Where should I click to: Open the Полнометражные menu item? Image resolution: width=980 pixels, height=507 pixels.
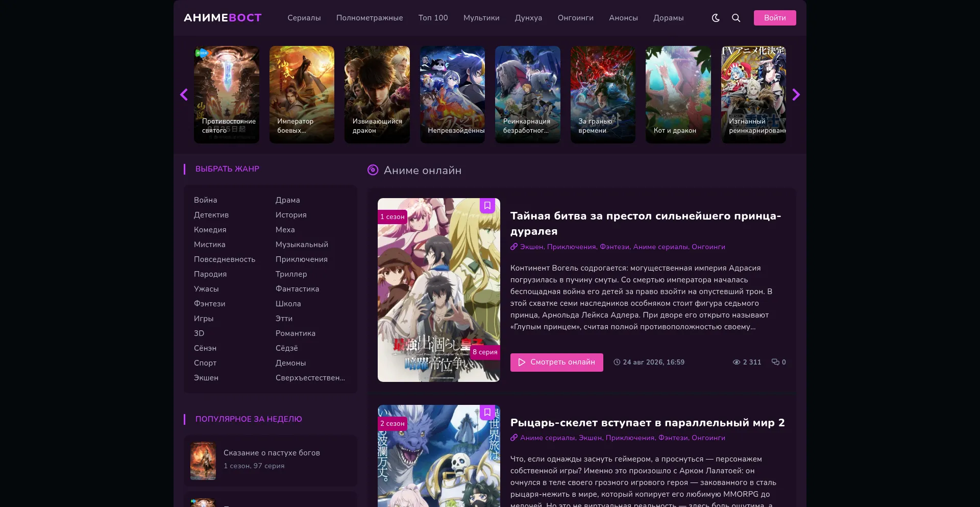point(370,18)
